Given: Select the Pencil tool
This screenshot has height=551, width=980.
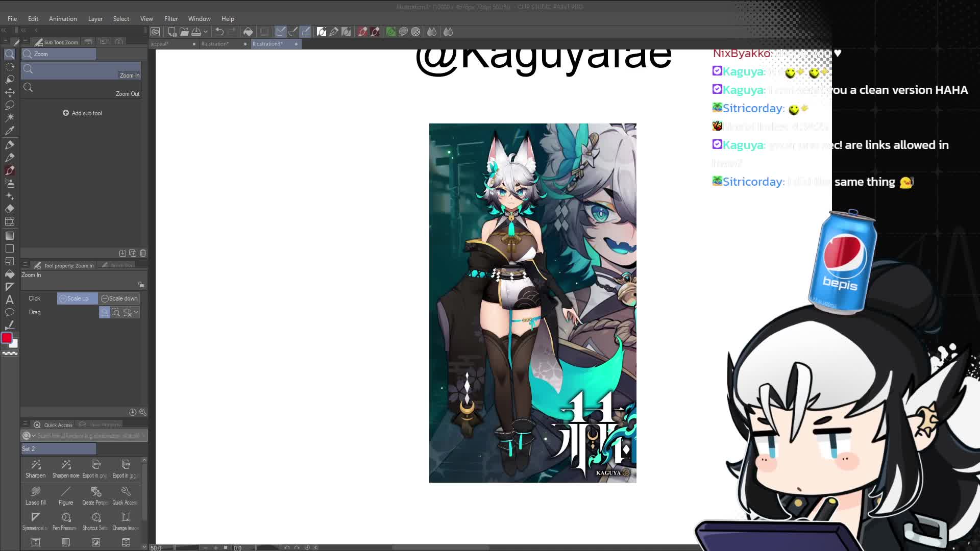Looking at the screenshot, I should pyautogui.click(x=10, y=158).
